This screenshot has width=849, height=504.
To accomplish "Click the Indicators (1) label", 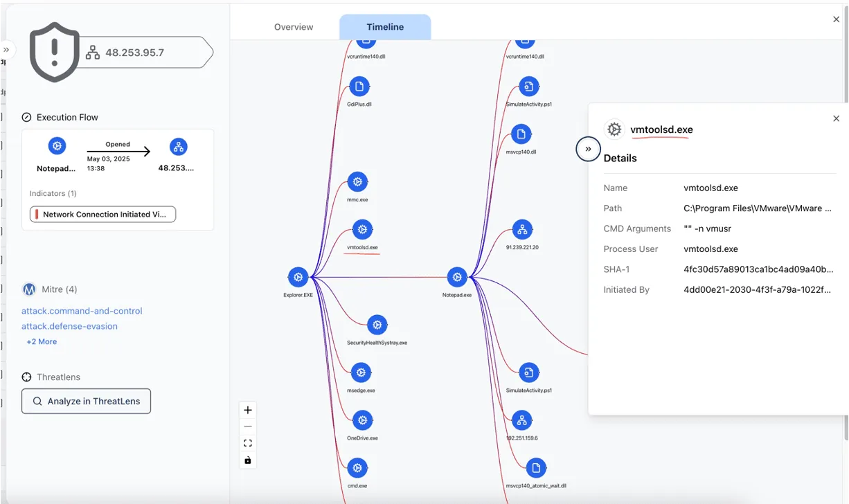I will point(53,194).
